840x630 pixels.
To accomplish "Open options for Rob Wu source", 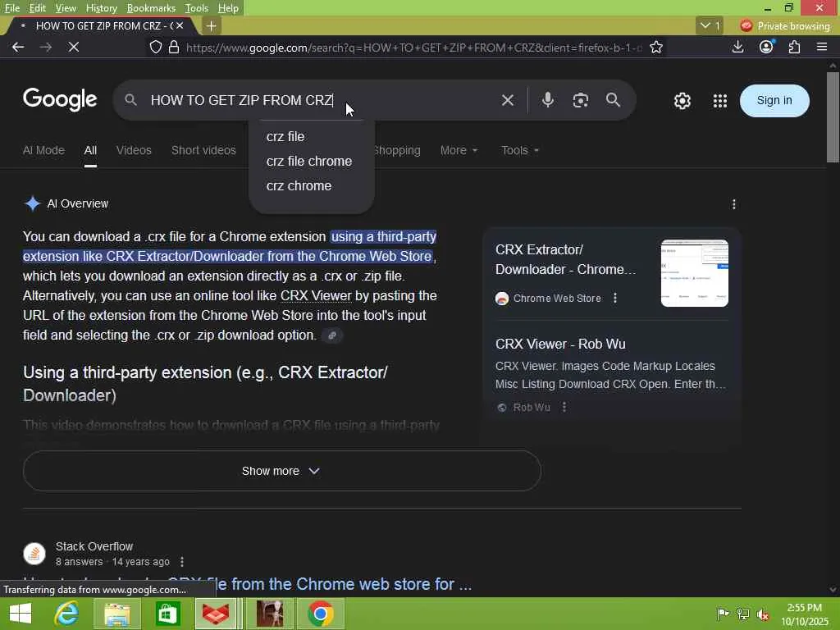I will [564, 407].
